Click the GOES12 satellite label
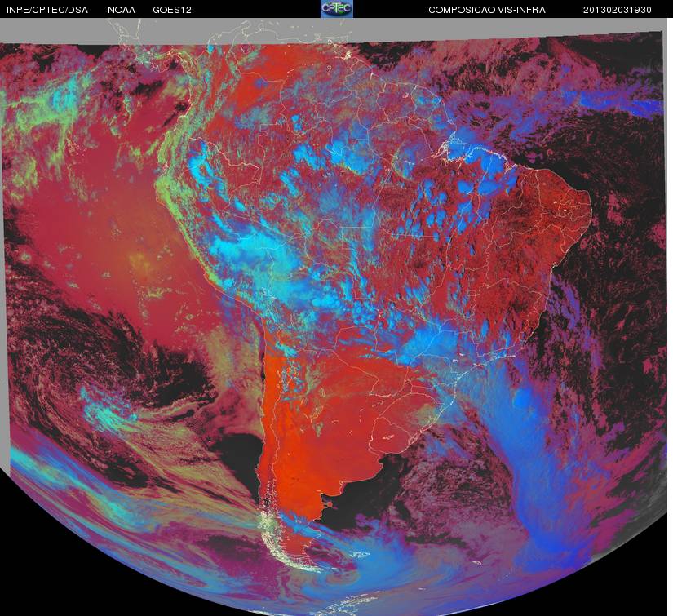The height and width of the screenshot is (616, 673). click(x=172, y=10)
